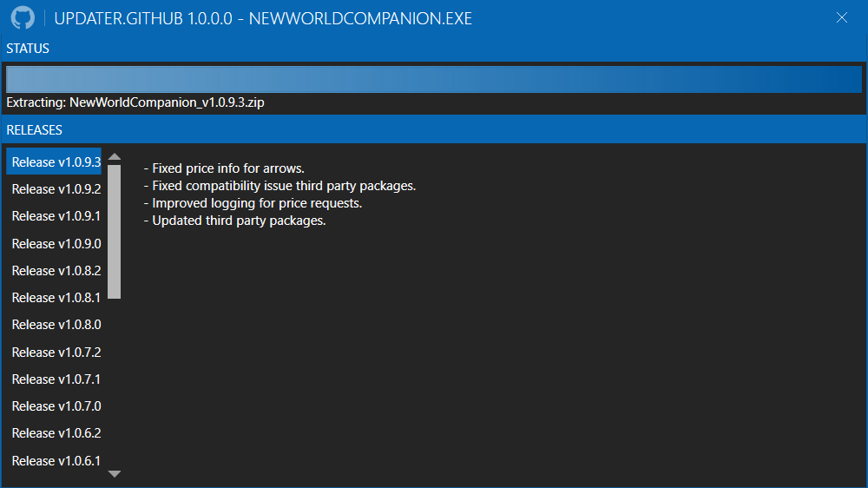The height and width of the screenshot is (488, 868).
Task: Click the extraction progress bar
Action: [x=433, y=79]
